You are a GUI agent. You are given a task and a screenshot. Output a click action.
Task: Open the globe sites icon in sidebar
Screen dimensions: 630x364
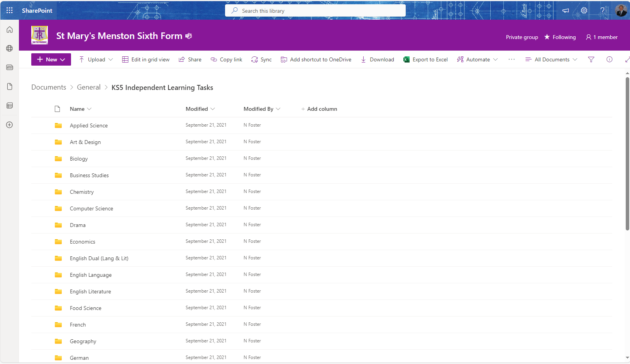(x=10, y=49)
